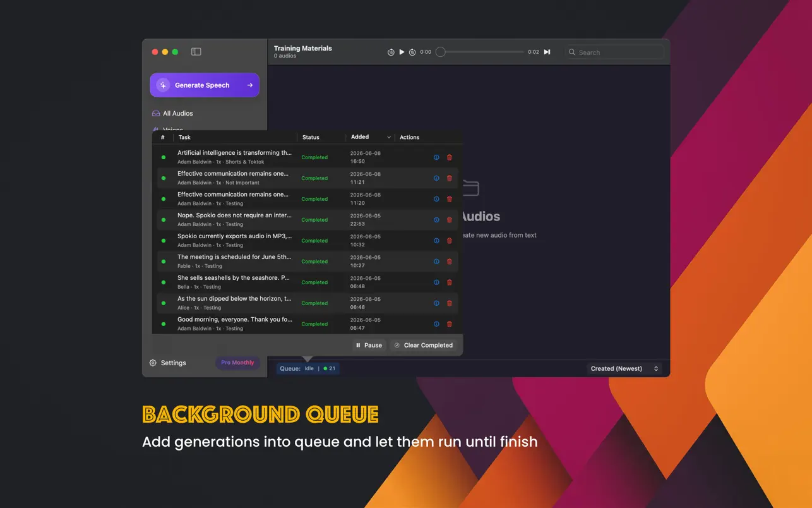
Task: Delete The meeting is scheduled task
Action: click(450, 262)
